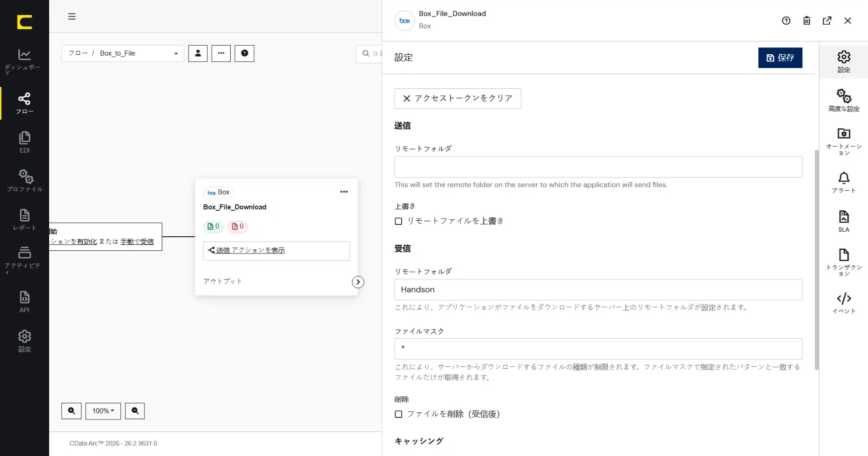Image resolution: width=868 pixels, height=456 pixels.
Task: Open the 100% zoom level dropdown
Action: click(103, 411)
